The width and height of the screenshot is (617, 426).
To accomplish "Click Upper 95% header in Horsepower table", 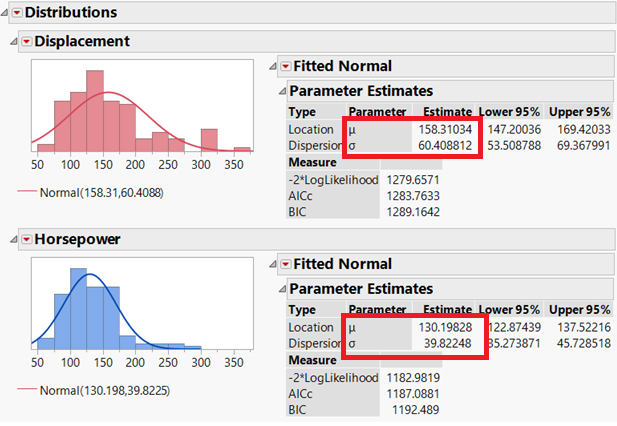I will [x=580, y=310].
